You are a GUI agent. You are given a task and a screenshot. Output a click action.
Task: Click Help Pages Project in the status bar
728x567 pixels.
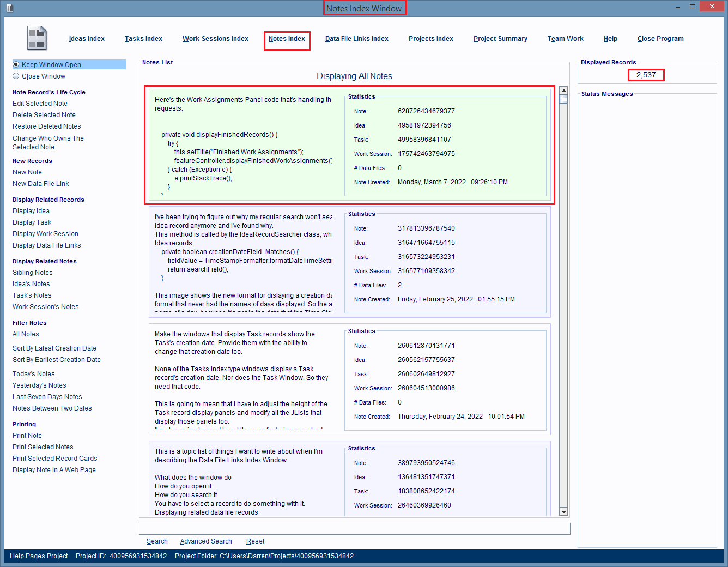click(x=39, y=556)
